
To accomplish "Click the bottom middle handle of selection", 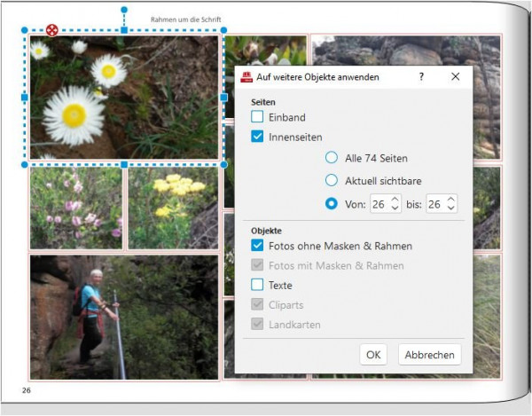I will (124, 165).
